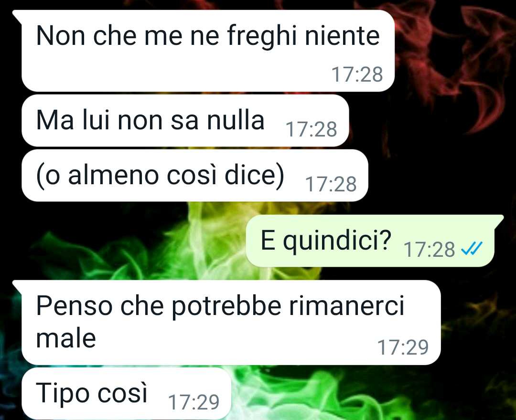Tap the word 'Penso' in received message
This screenshot has width=516, height=420.
pyautogui.click(x=75, y=306)
